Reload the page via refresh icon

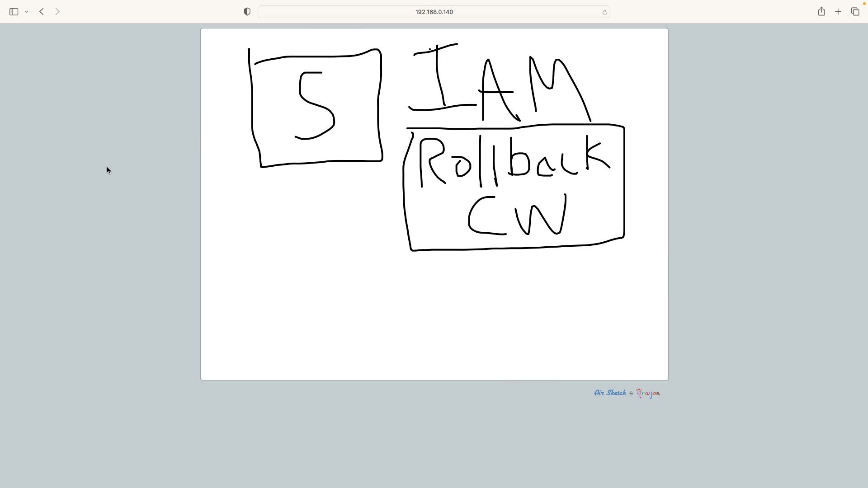pos(604,12)
